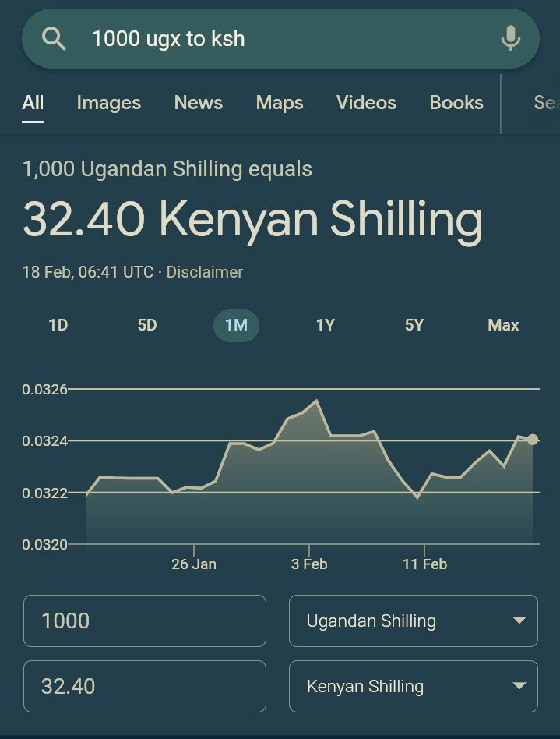The image size is (560, 739).
Task: Start voice search with microphone icon
Action: click(511, 39)
